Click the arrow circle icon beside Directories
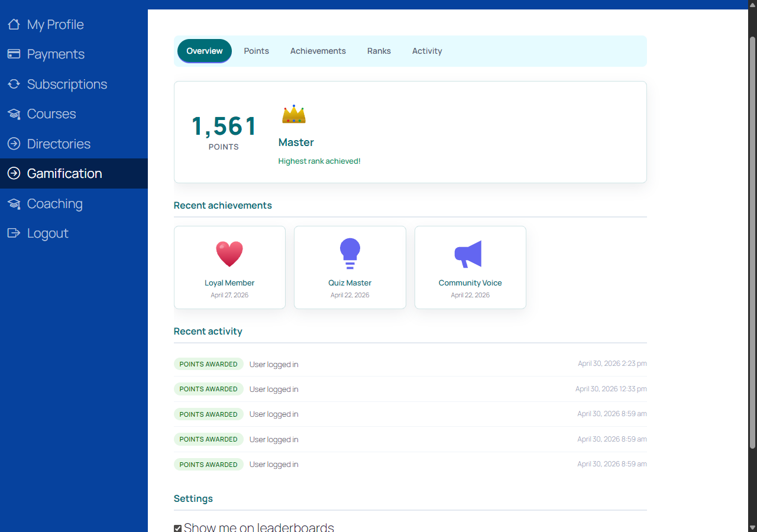Image resolution: width=757 pixels, height=532 pixels. (14, 144)
